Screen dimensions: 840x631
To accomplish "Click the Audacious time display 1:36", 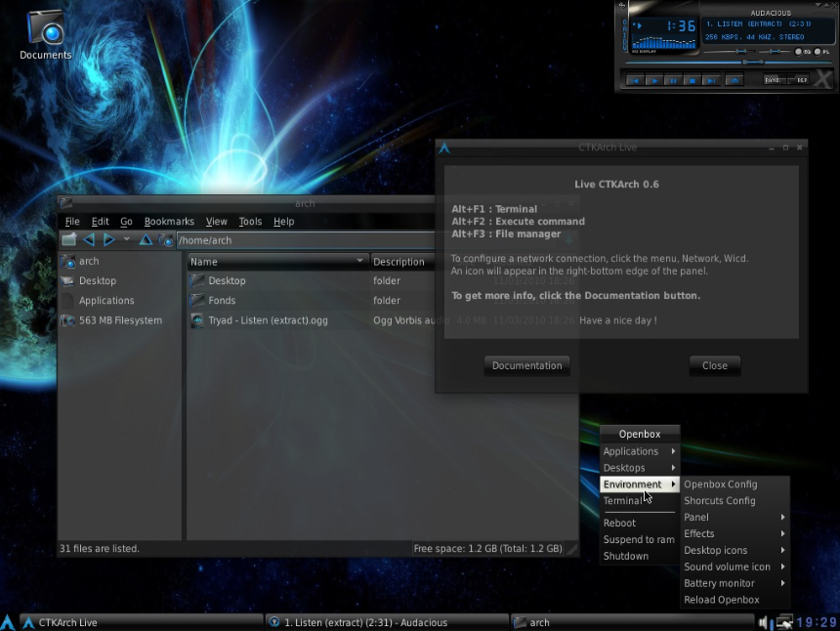I will (x=681, y=25).
